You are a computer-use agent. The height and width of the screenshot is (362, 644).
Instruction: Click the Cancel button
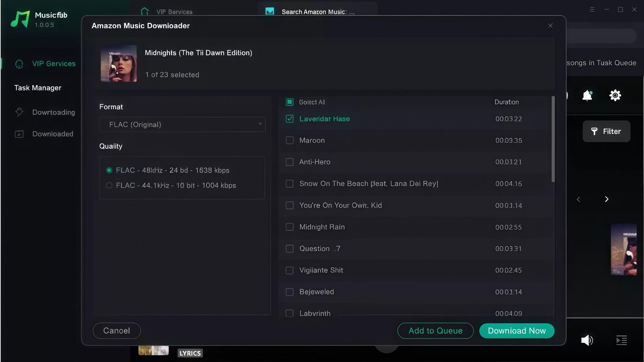tap(117, 331)
